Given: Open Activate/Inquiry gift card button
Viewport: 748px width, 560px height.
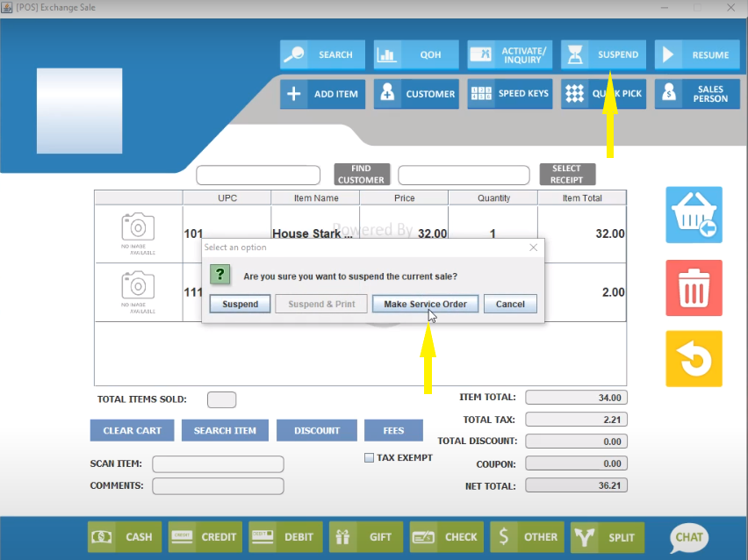Looking at the screenshot, I should click(x=510, y=54).
